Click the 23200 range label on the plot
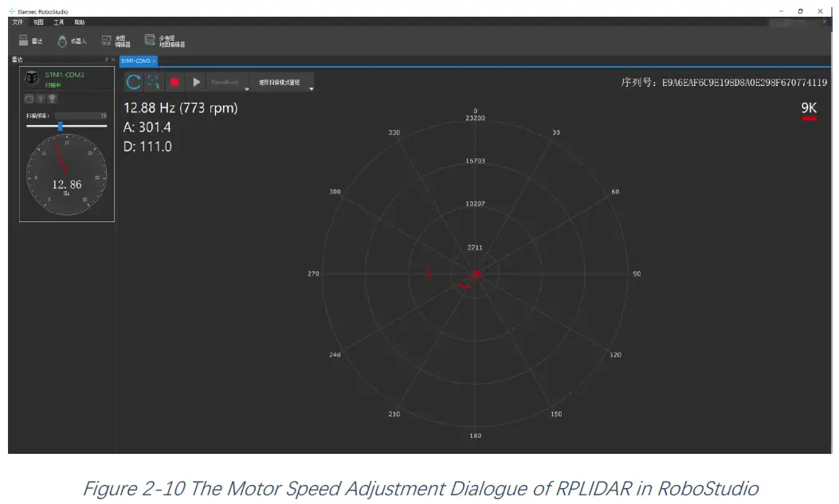This screenshot has width=839, height=504. [x=475, y=118]
